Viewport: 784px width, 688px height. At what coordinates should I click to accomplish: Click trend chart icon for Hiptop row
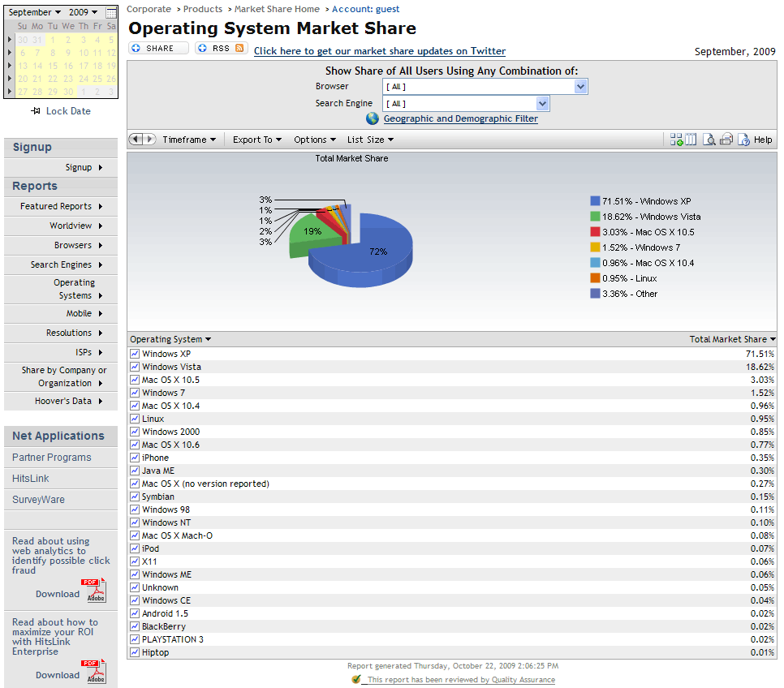[x=135, y=652]
